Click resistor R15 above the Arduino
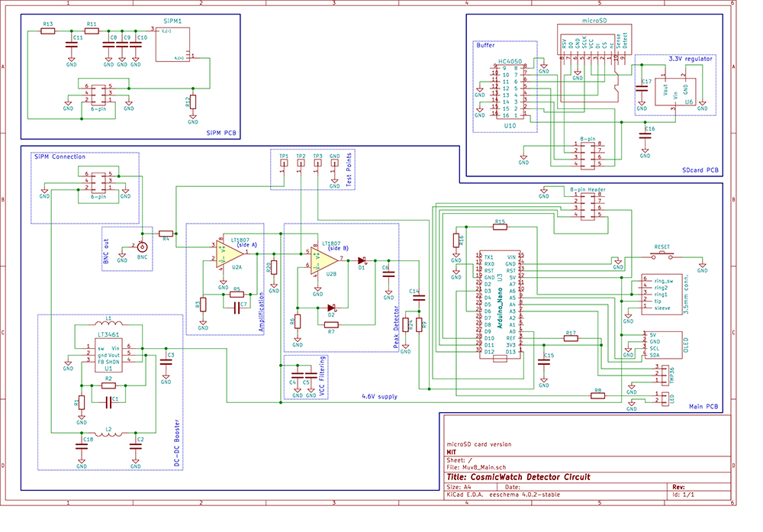Image resolution: width=763 pixels, height=532 pixels. point(500,227)
